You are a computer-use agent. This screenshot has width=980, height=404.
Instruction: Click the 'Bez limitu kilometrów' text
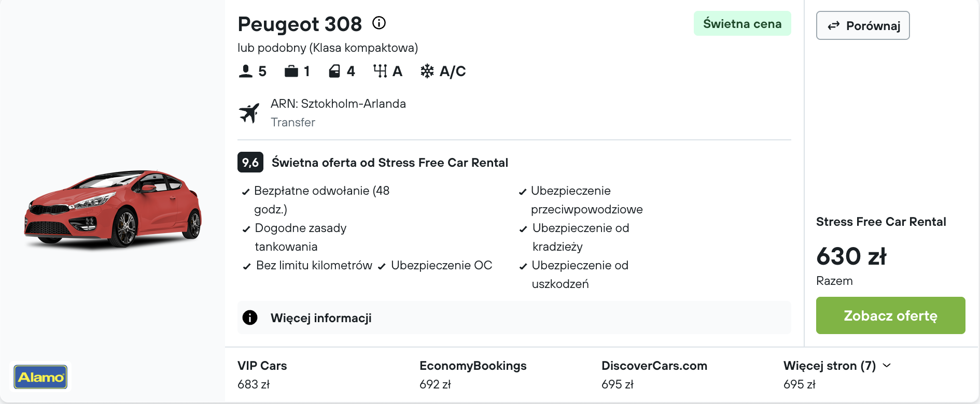[x=314, y=265]
